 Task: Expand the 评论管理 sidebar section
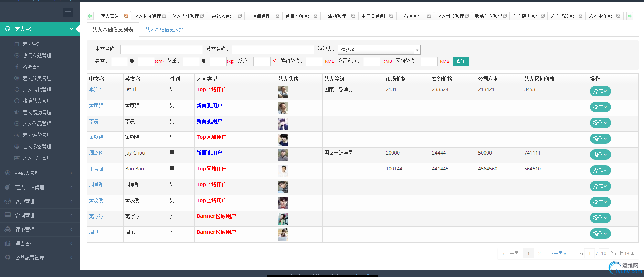[40, 230]
